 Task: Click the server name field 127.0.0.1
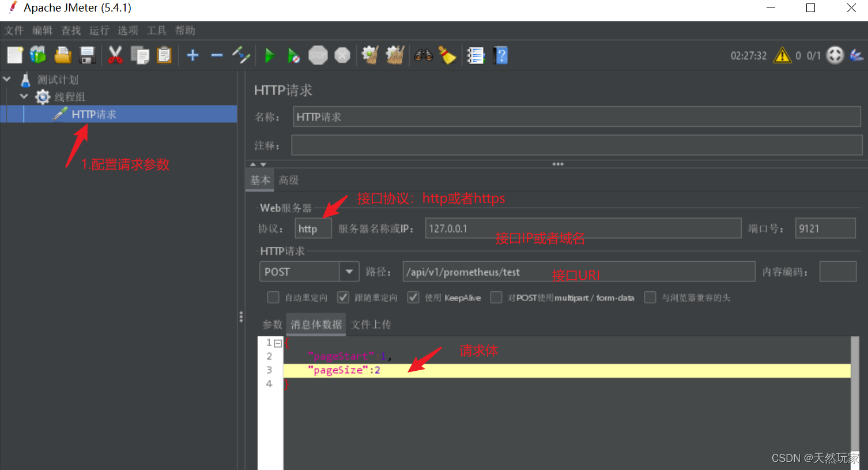click(x=583, y=228)
